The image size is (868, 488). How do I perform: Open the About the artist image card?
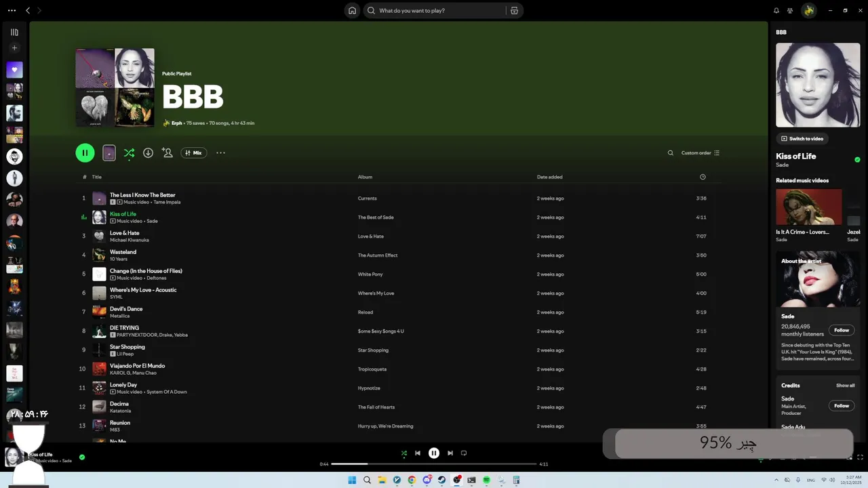tap(818, 279)
